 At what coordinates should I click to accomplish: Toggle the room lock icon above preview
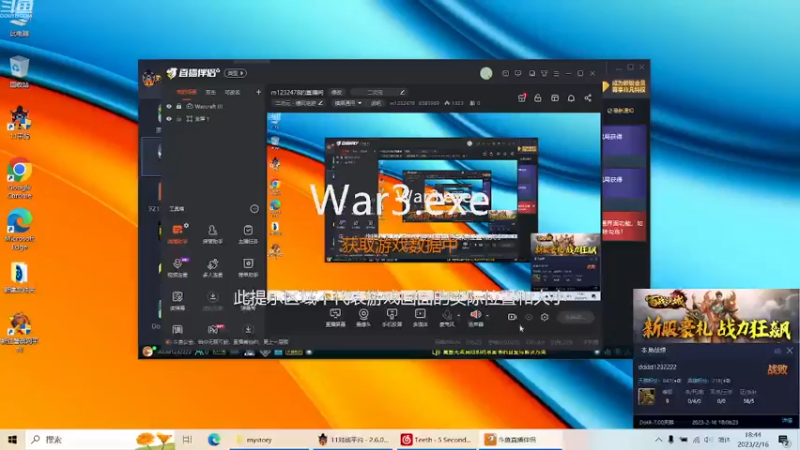[x=538, y=98]
